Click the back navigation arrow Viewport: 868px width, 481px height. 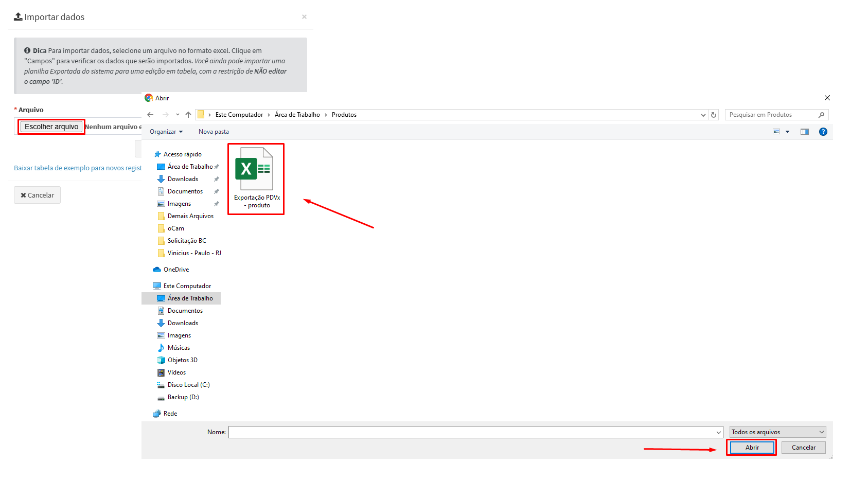pyautogui.click(x=150, y=115)
